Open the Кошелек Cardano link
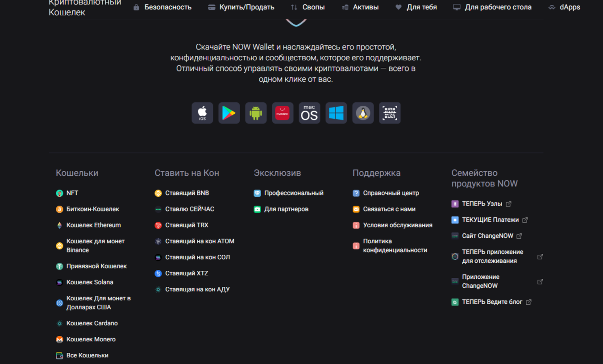 [x=92, y=323]
